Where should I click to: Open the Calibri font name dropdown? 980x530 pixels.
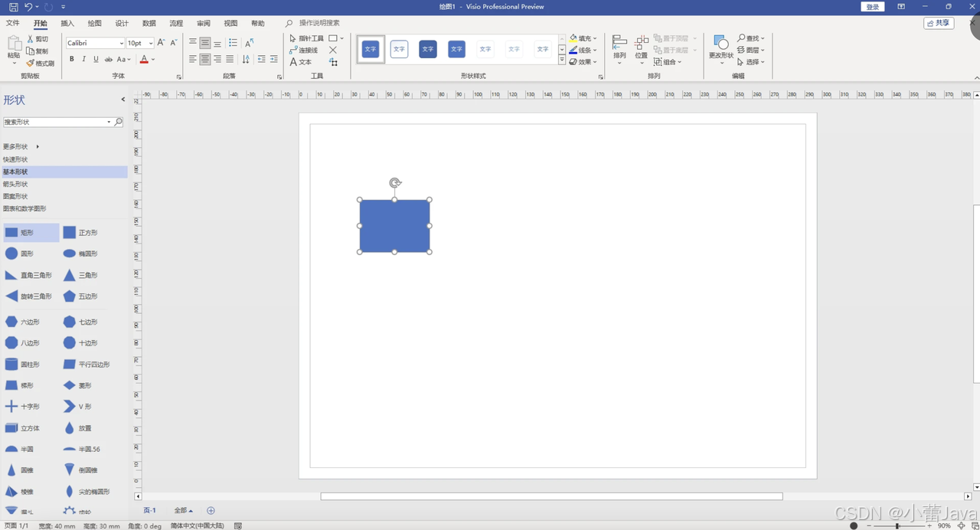pyautogui.click(x=121, y=43)
